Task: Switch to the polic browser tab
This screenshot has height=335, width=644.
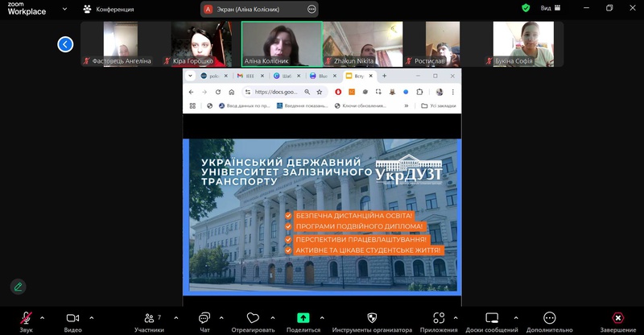Action: (213, 76)
